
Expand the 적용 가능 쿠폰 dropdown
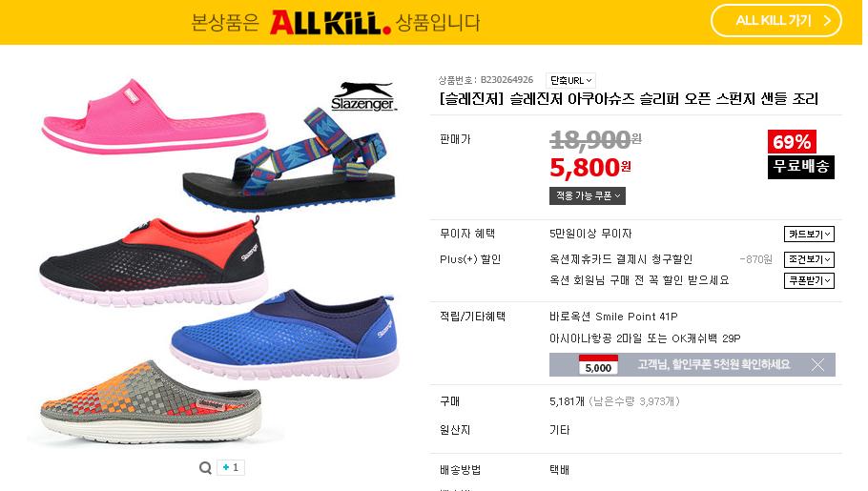pyautogui.click(x=588, y=196)
